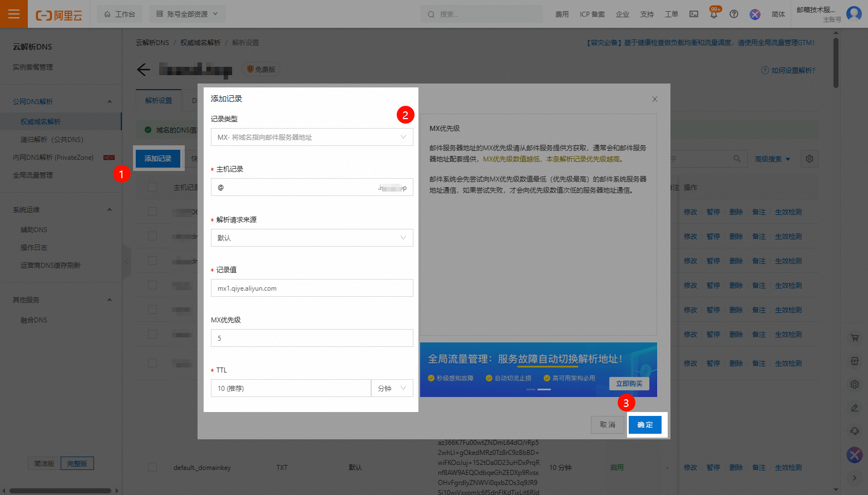
Task: Click 立即购买 in the GTM banner
Action: tap(629, 383)
